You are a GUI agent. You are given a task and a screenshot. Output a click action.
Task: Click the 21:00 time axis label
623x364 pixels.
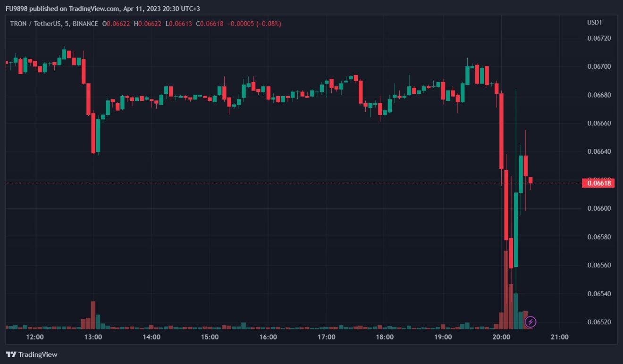coord(560,337)
